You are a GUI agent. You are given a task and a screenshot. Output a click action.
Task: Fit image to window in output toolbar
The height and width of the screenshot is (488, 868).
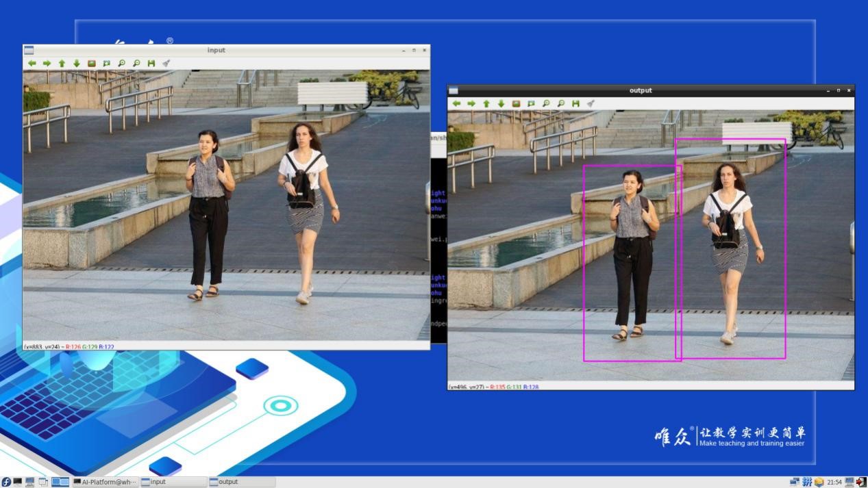click(531, 103)
